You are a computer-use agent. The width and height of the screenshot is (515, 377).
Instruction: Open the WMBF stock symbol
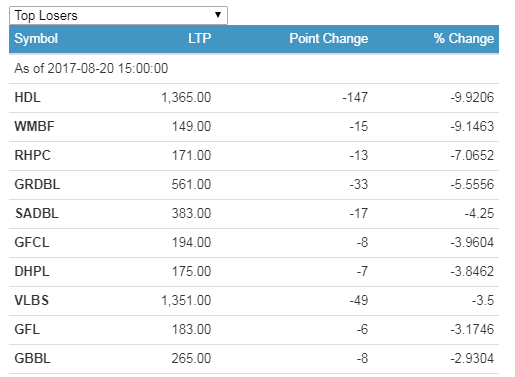tap(34, 127)
